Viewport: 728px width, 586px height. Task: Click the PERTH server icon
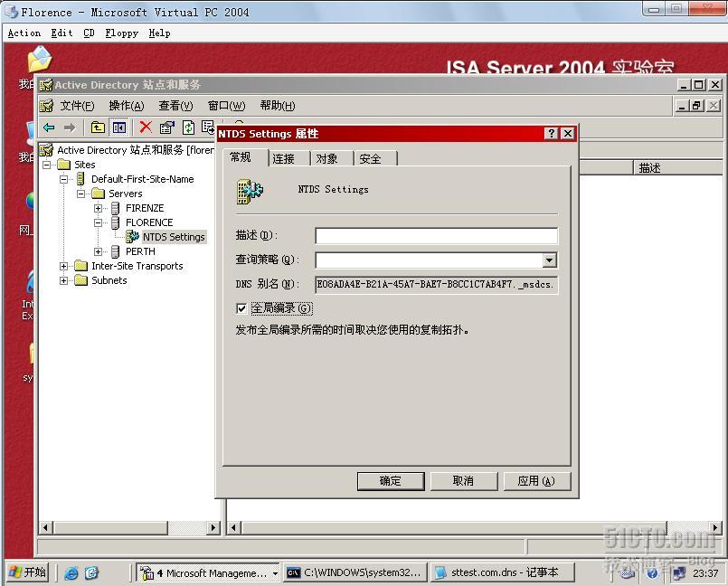coord(115,251)
